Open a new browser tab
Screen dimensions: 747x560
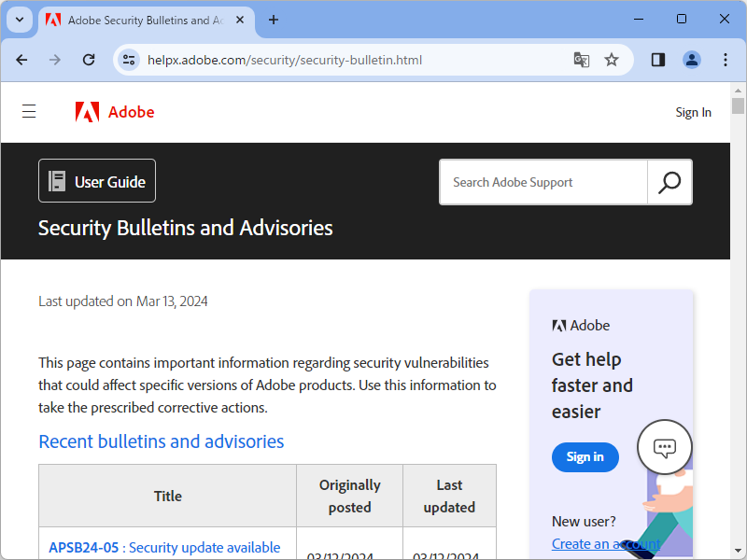click(x=274, y=20)
